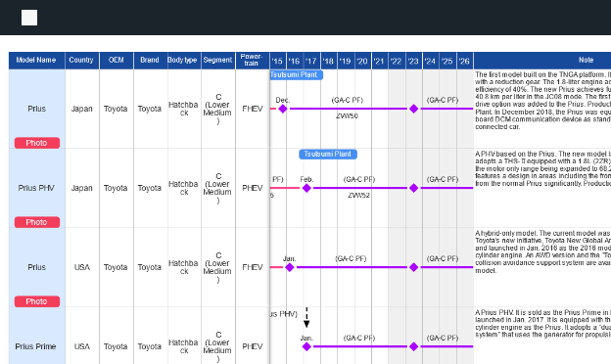Screen dimensions: 611x364
Task: Click dashed arrow above Prius Prime Jan. marker
Action: tap(306, 318)
